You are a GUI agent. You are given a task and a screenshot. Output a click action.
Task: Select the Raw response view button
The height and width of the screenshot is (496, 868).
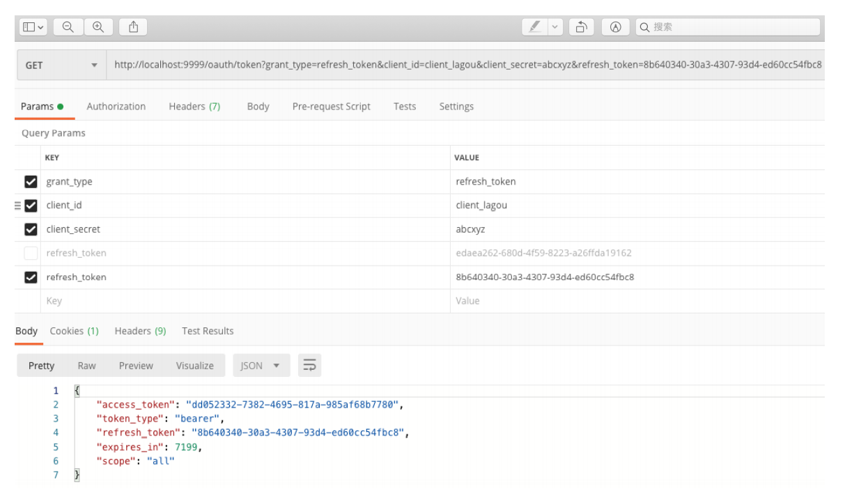[86, 365]
